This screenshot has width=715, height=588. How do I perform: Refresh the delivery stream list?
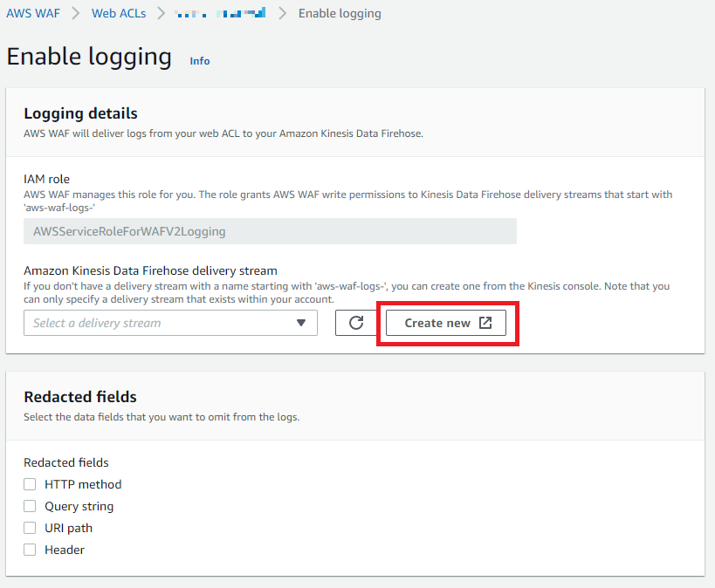click(355, 323)
